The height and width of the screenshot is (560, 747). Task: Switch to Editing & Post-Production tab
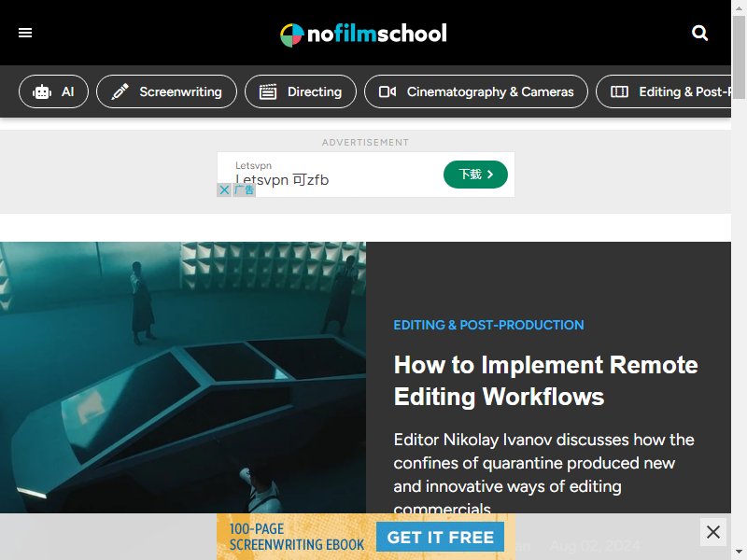[x=664, y=91]
